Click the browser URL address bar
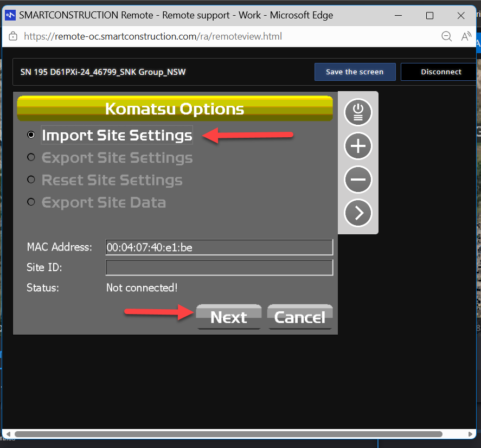Viewport: 481px width, 448px height. (153, 36)
